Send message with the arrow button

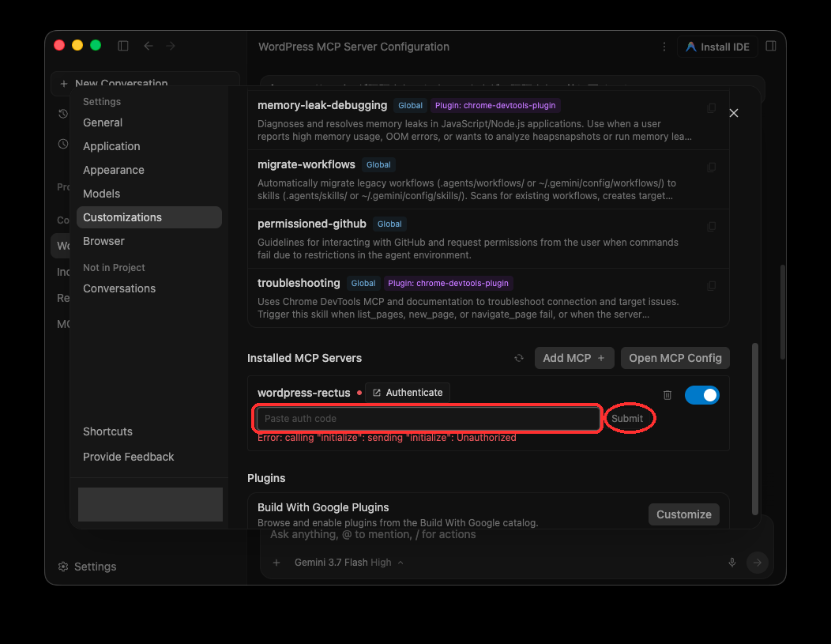(x=758, y=563)
